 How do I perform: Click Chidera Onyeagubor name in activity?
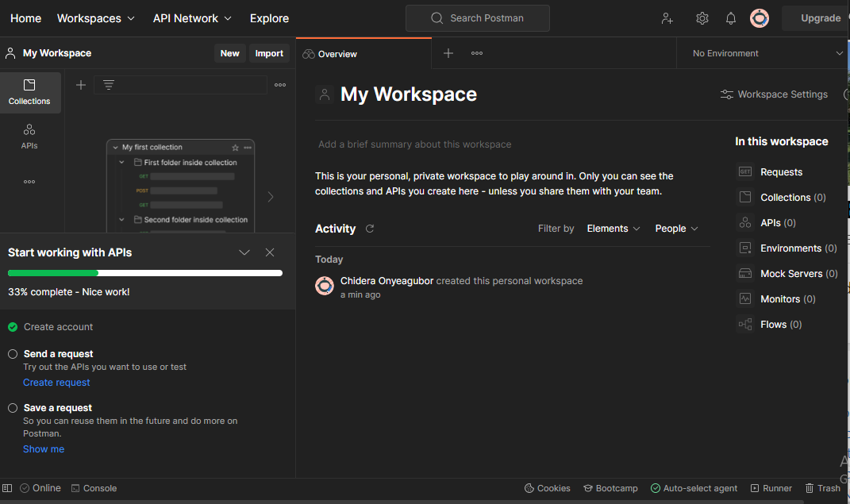(x=387, y=281)
